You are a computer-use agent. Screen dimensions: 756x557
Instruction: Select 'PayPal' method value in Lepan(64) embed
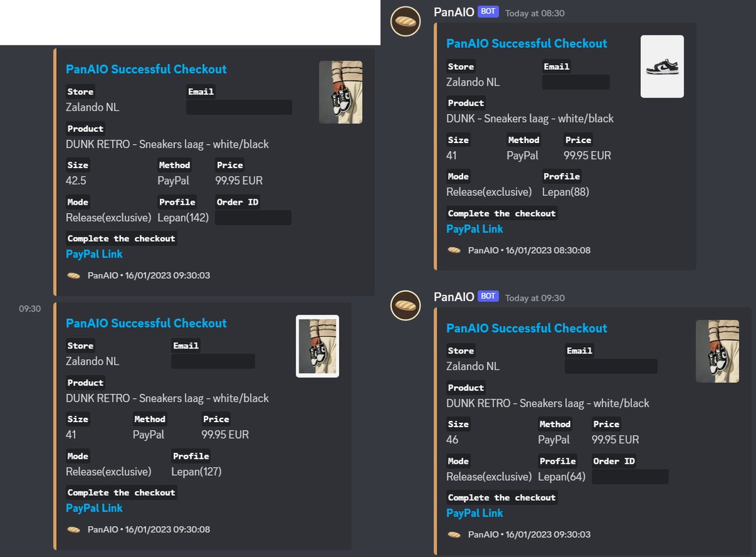tap(554, 440)
